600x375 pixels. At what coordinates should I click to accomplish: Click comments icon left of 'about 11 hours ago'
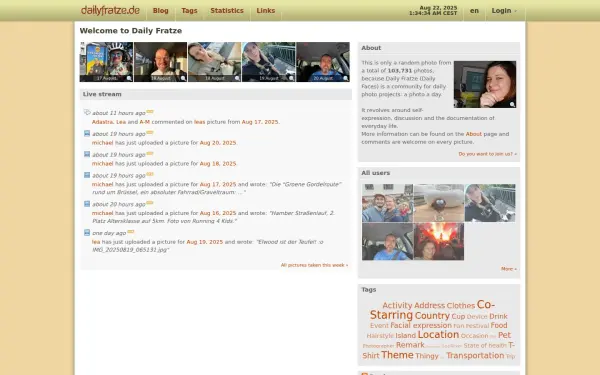click(x=87, y=112)
